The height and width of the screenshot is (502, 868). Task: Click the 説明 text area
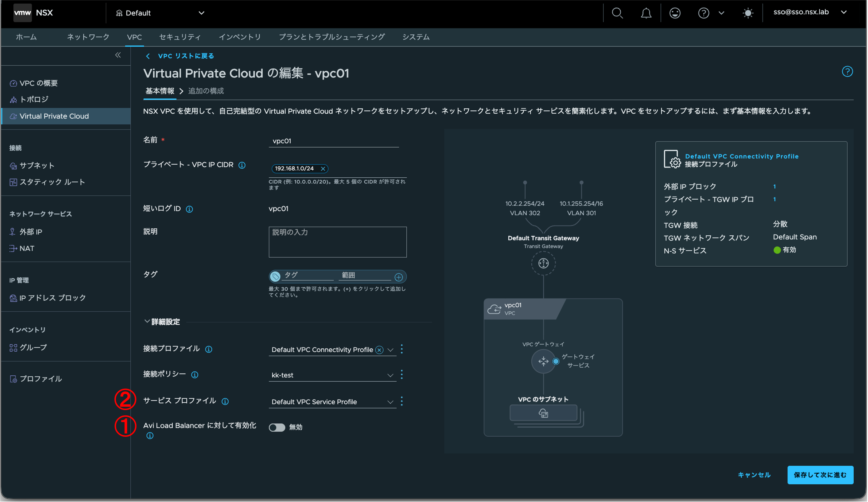point(338,242)
